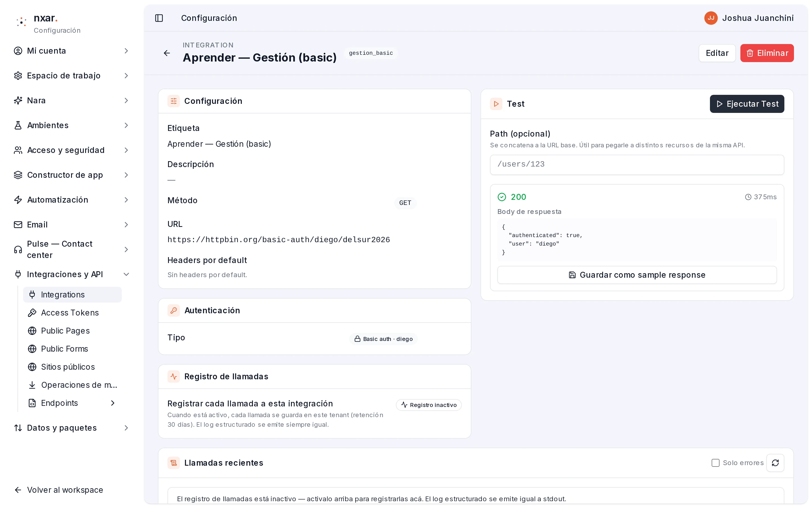Go back using the arrow beside Aprender title

(x=167, y=53)
